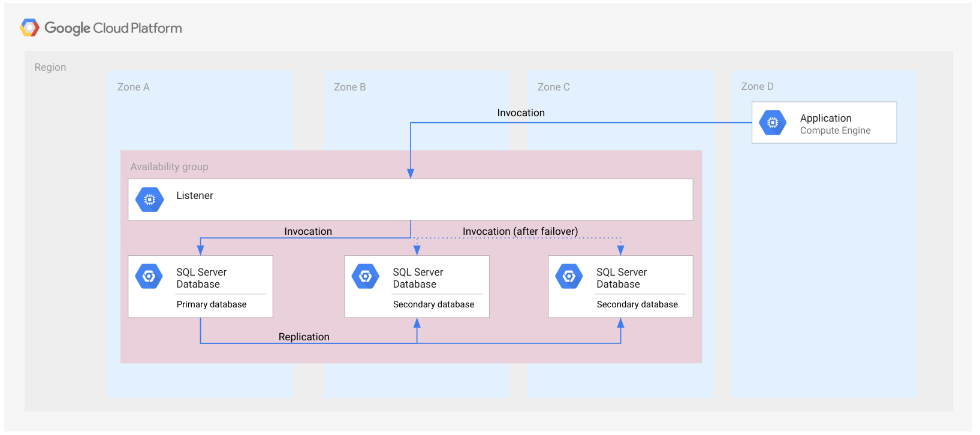Image resolution: width=980 pixels, height=435 pixels.
Task: Select the Listener chip icon
Action: pyautogui.click(x=150, y=200)
